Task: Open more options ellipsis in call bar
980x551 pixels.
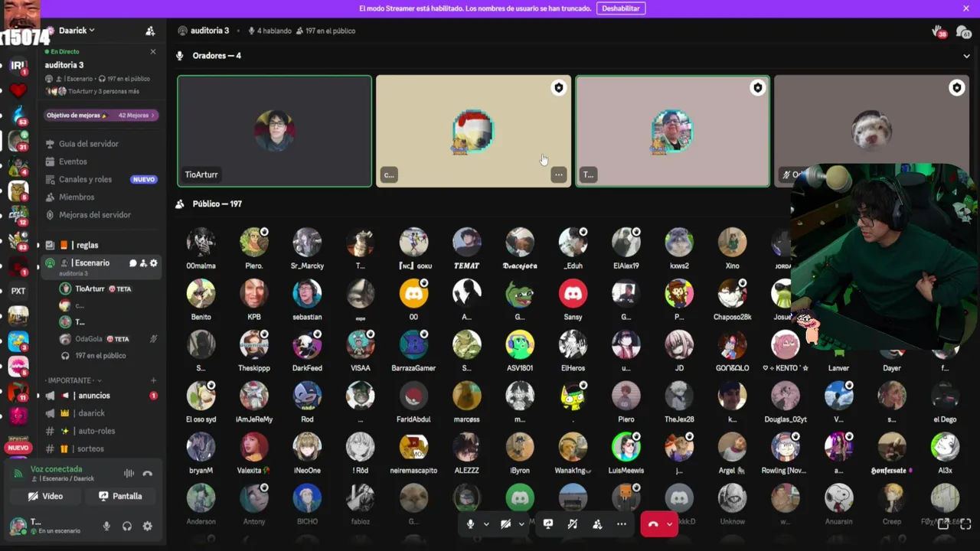Action: tap(622, 524)
